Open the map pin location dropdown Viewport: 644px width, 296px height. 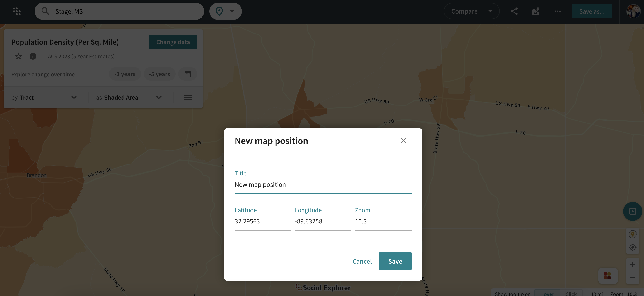(x=225, y=11)
